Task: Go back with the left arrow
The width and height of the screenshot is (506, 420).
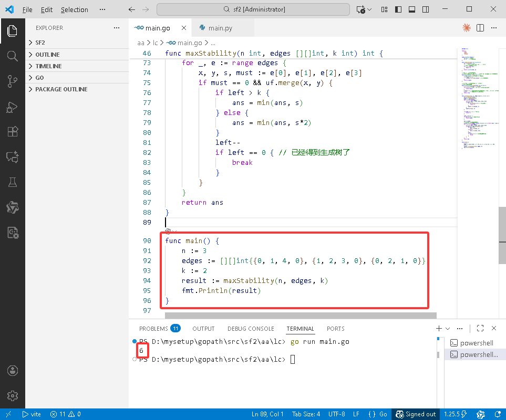Action: pyautogui.click(x=132, y=9)
